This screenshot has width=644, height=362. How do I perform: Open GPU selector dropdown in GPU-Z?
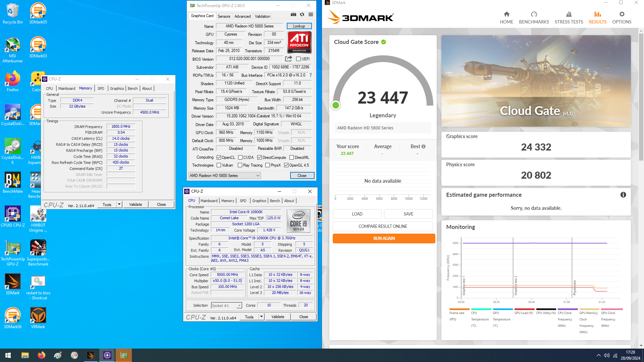click(225, 176)
